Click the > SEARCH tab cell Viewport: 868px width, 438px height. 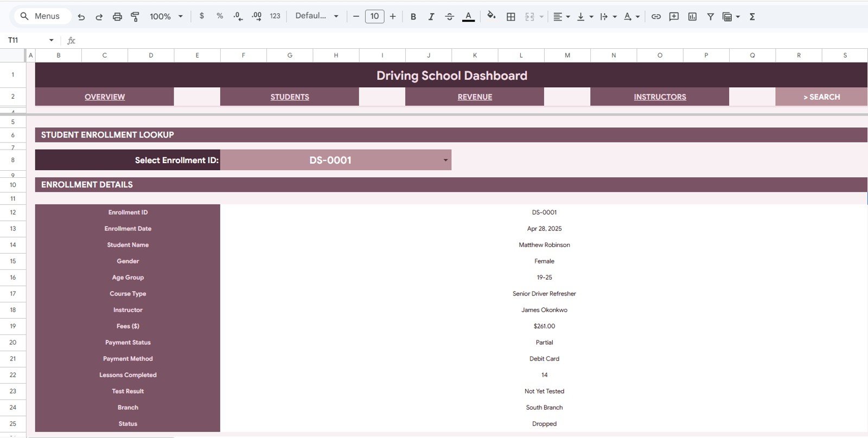click(x=821, y=96)
